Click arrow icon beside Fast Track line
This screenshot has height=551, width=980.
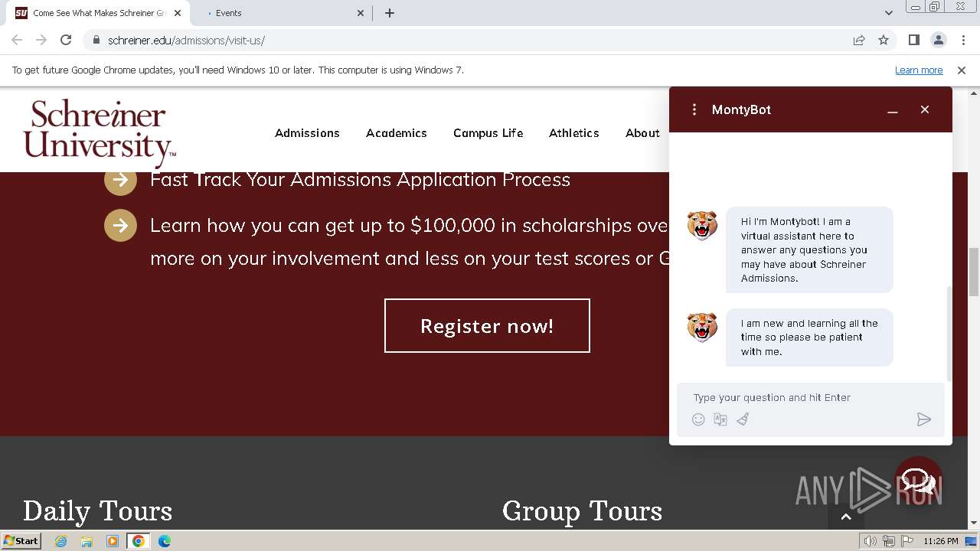[120, 180]
